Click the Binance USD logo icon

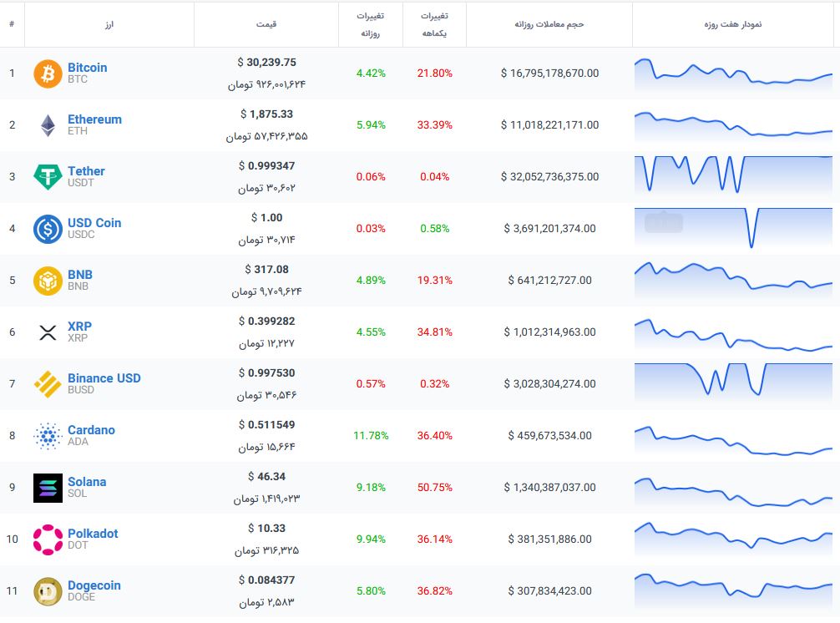click(x=48, y=384)
